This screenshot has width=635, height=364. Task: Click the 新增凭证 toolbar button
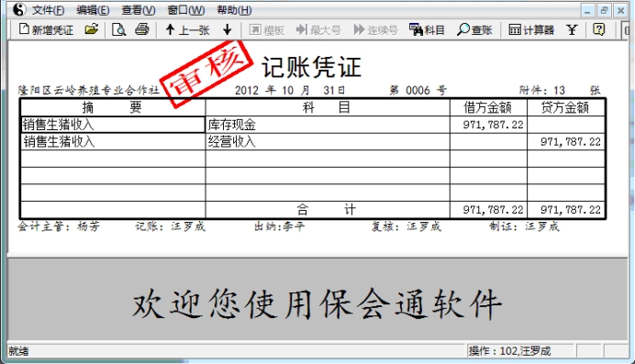[46, 29]
